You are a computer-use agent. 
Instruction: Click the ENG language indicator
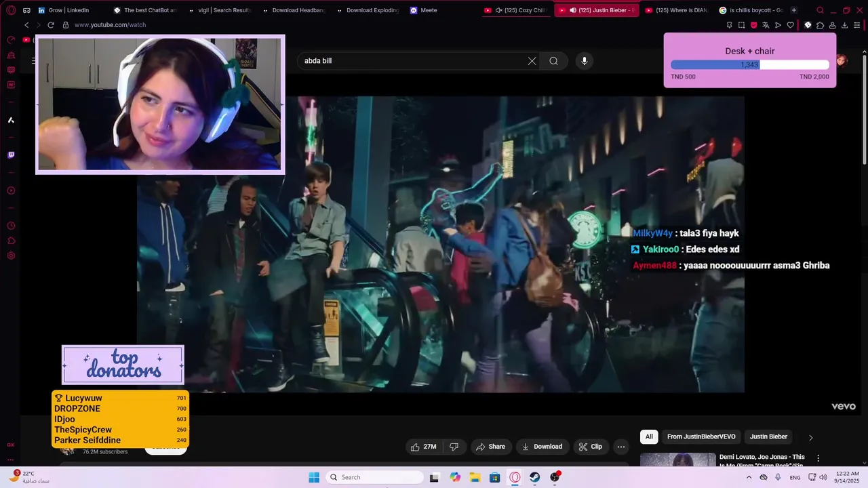tap(795, 477)
